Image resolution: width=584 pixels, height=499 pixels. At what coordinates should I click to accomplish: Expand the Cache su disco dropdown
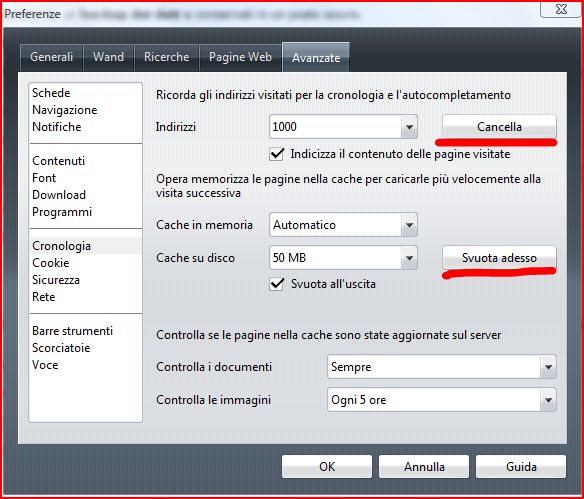tap(343, 257)
